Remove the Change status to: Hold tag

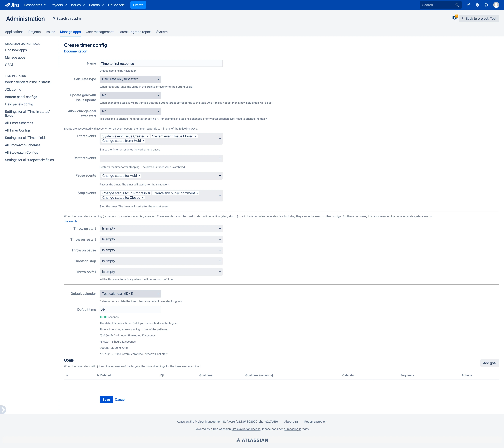(x=139, y=176)
